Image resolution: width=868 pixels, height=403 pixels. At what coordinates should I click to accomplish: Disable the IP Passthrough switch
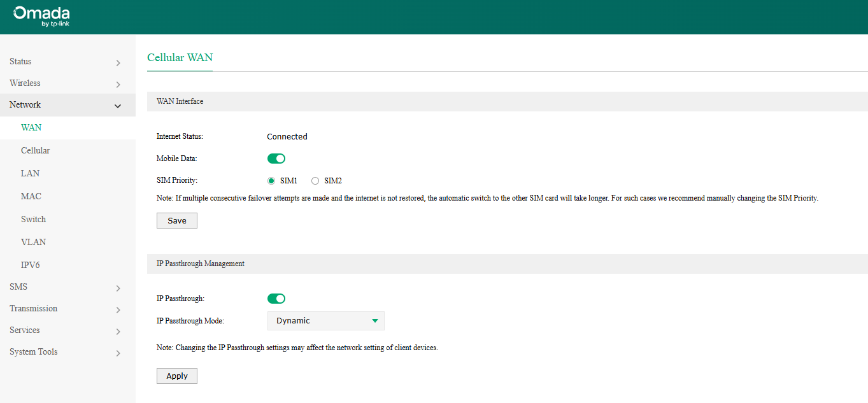pos(276,298)
